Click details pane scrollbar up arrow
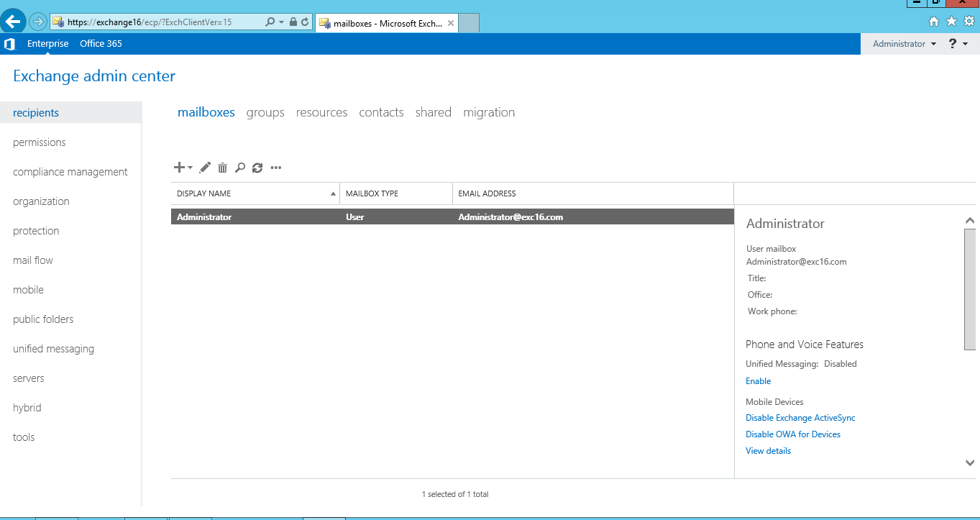This screenshot has height=520, width=980. point(970,221)
